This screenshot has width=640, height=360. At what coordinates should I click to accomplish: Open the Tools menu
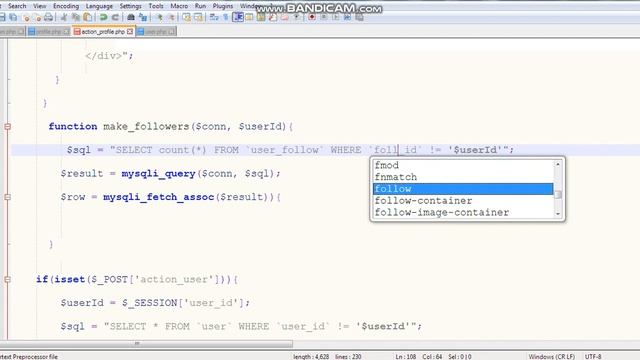[x=156, y=6]
